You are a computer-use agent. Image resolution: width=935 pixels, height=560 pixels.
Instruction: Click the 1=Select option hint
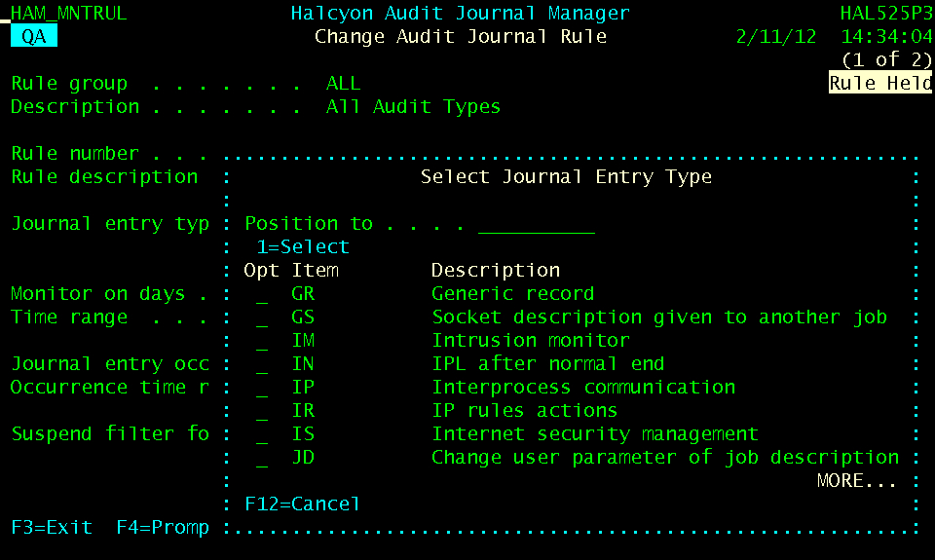pos(303,247)
